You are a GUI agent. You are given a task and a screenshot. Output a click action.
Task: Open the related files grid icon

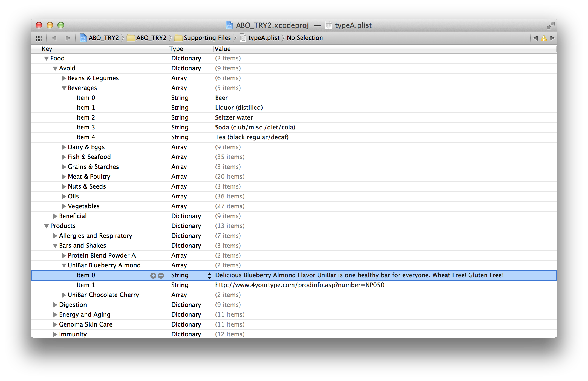39,38
